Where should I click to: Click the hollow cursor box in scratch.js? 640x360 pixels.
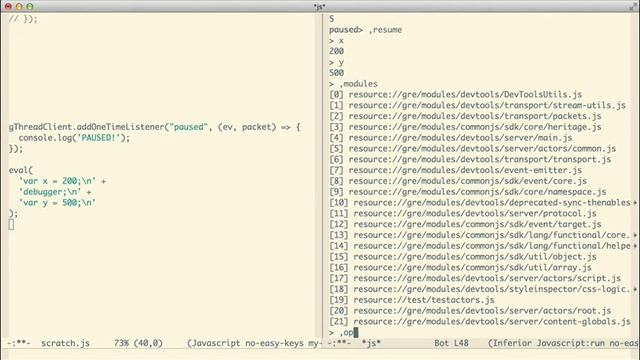pos(11,224)
